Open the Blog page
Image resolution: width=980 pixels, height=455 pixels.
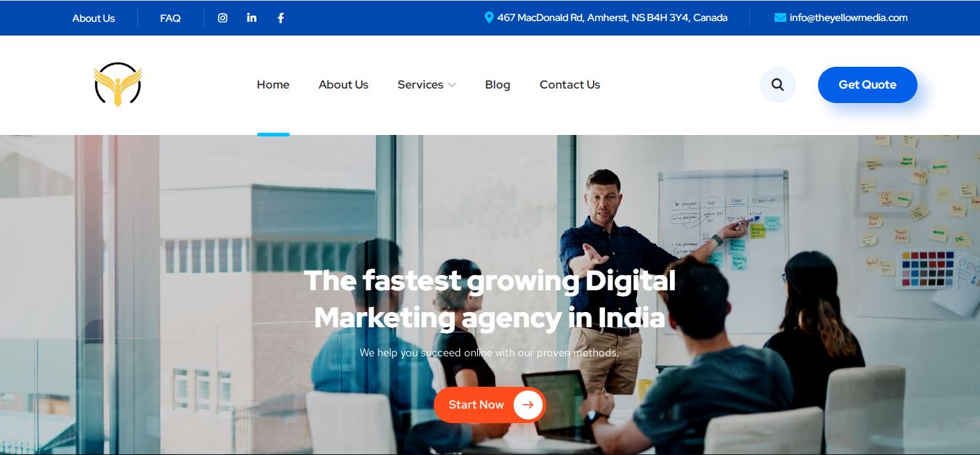tap(498, 85)
